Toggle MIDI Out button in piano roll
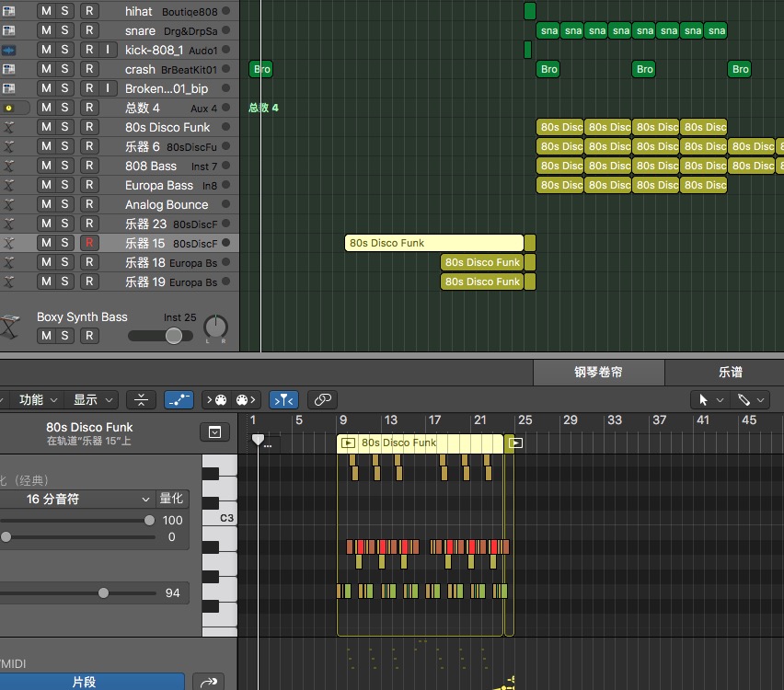 (246, 399)
